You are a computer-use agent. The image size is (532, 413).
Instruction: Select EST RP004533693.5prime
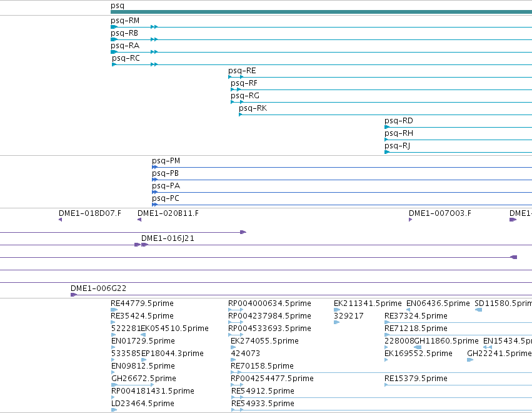pos(269,329)
